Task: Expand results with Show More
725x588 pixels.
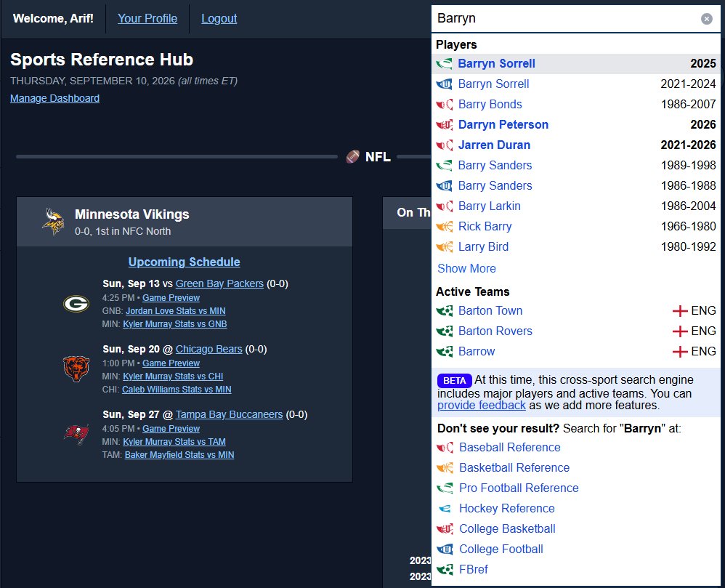Action: (x=466, y=268)
